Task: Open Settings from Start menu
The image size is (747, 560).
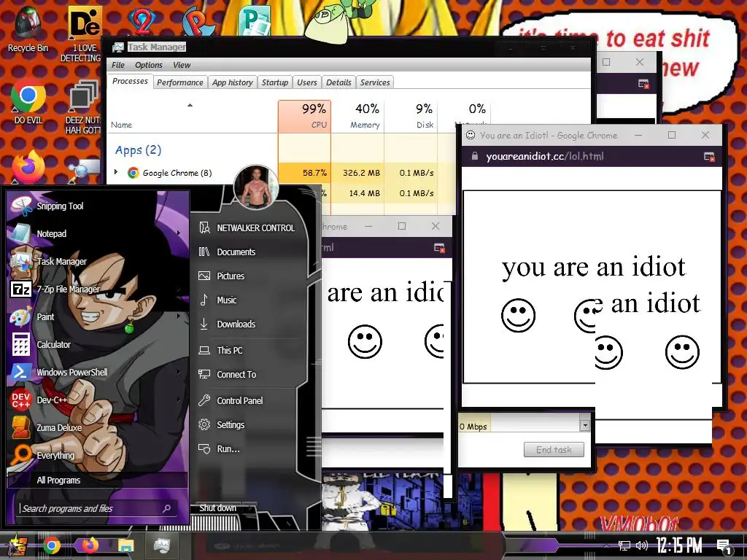Action: (x=222, y=424)
